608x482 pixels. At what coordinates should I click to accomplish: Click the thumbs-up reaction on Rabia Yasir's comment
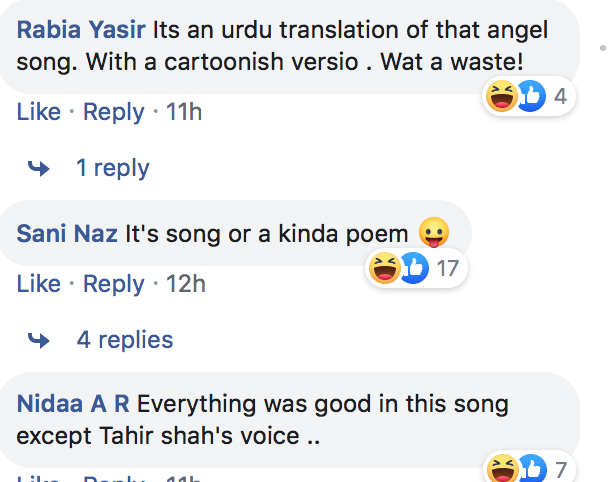532,96
